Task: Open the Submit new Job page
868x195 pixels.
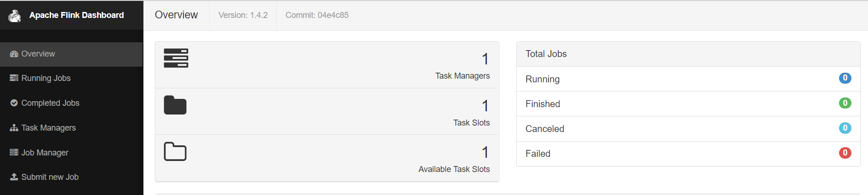Action: click(50, 177)
